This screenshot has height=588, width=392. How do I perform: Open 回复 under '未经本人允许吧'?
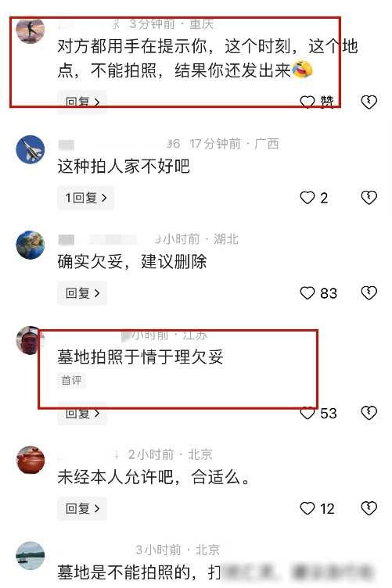pyautogui.click(x=82, y=508)
